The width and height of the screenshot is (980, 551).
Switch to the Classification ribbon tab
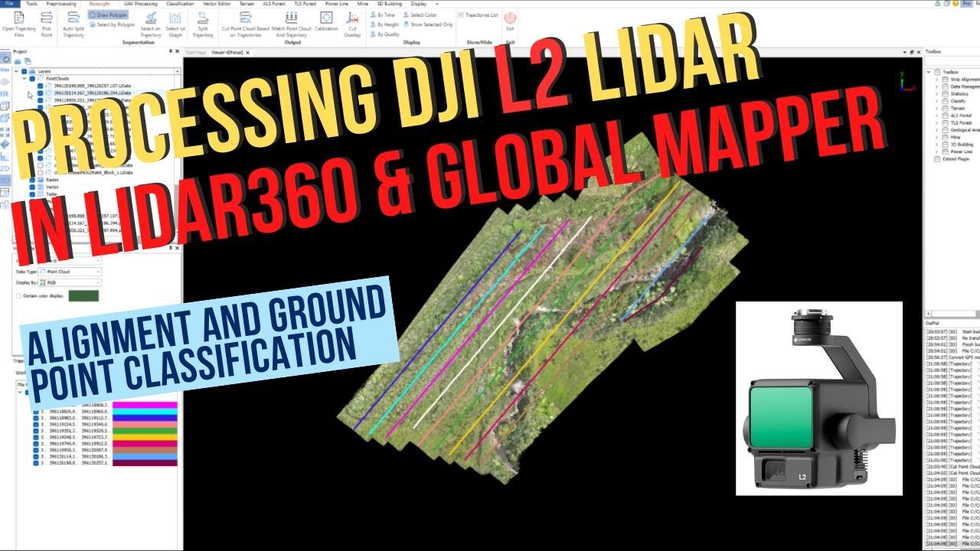[180, 4]
